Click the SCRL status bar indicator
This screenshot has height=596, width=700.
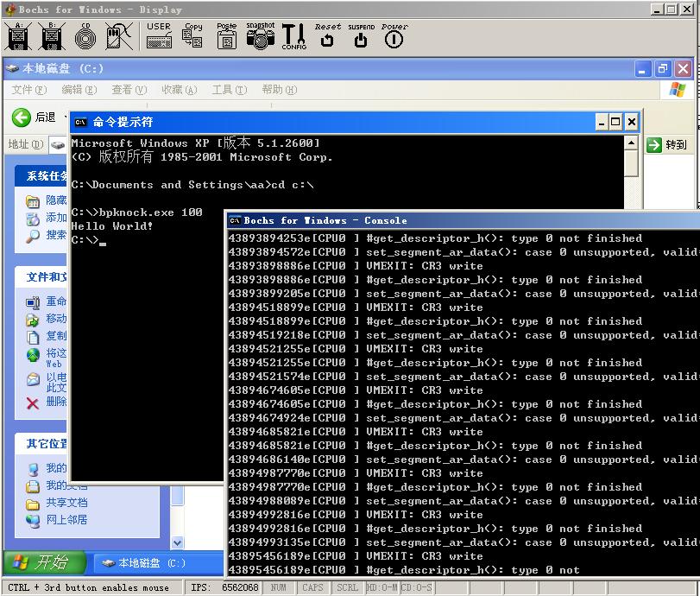pyautogui.click(x=347, y=587)
